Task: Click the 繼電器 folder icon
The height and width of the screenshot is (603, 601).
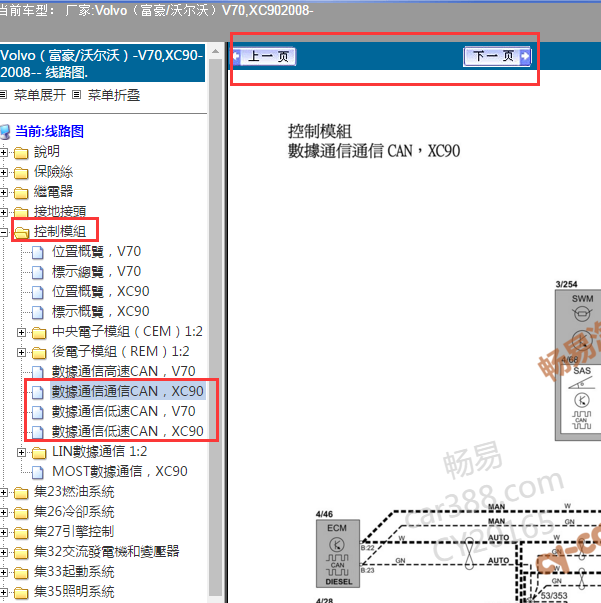Action: [x=21, y=193]
